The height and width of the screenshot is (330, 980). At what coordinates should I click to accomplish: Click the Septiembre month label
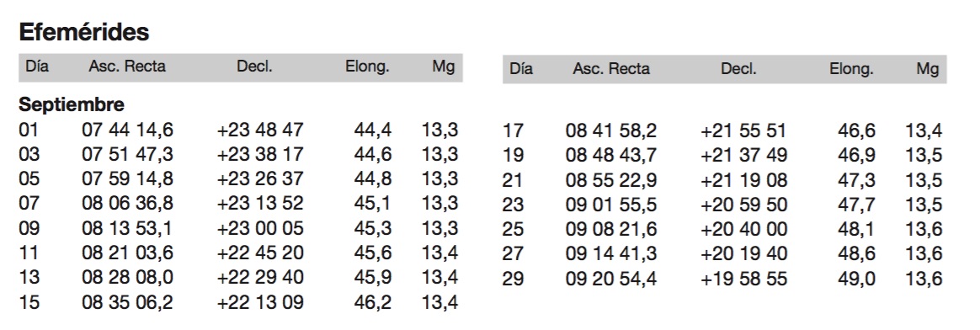coord(72,104)
